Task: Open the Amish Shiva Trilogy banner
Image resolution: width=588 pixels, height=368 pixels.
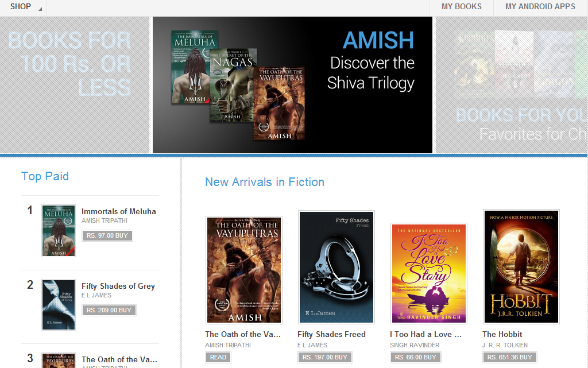Action: coord(292,85)
